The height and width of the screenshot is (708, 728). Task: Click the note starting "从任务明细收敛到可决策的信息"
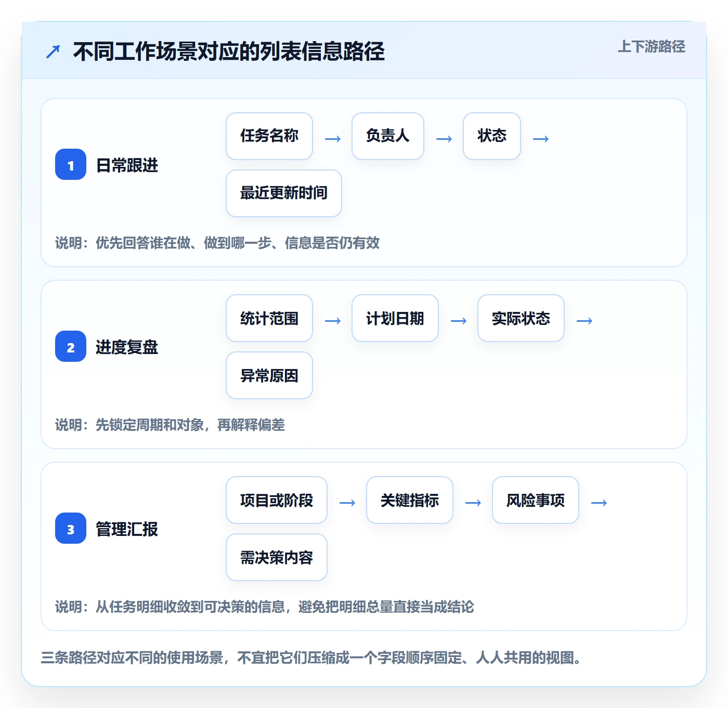point(285,607)
